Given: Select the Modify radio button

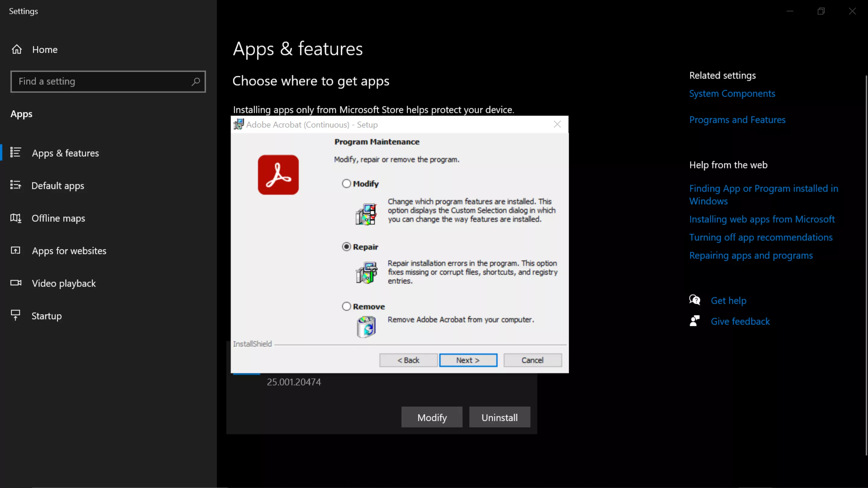Looking at the screenshot, I should pos(346,183).
